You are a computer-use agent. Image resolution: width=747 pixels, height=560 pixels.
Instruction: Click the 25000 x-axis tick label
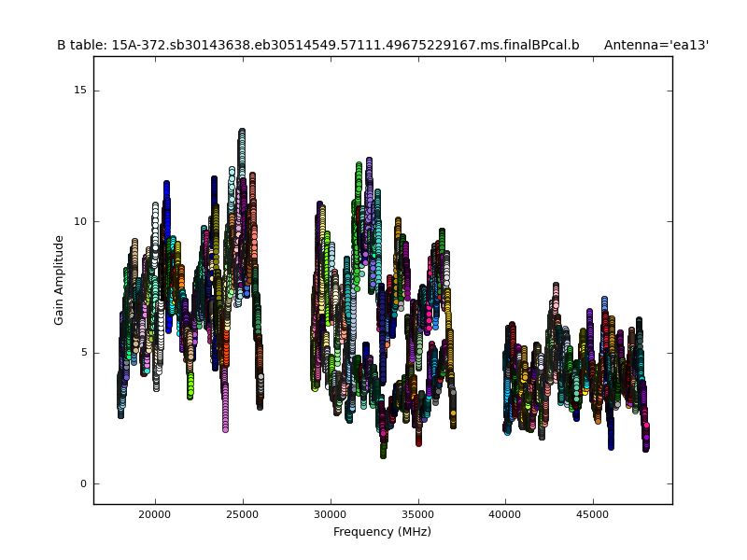click(243, 514)
